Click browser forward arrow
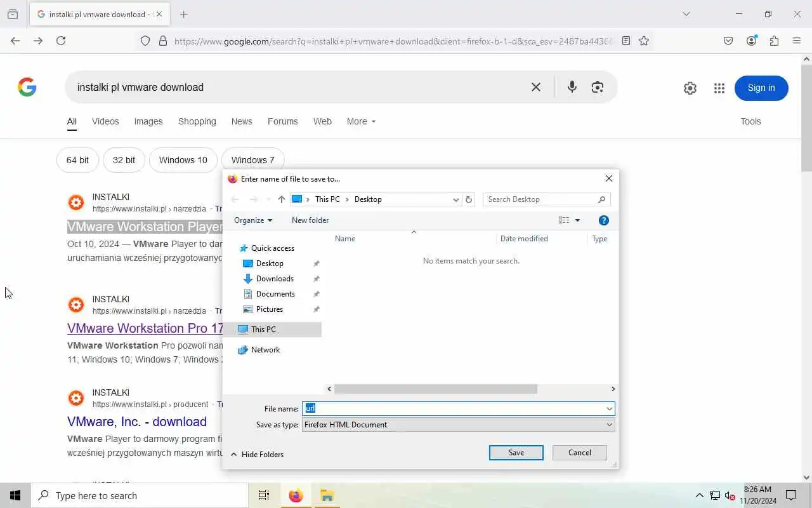Image resolution: width=812 pixels, height=508 pixels. 38,41
